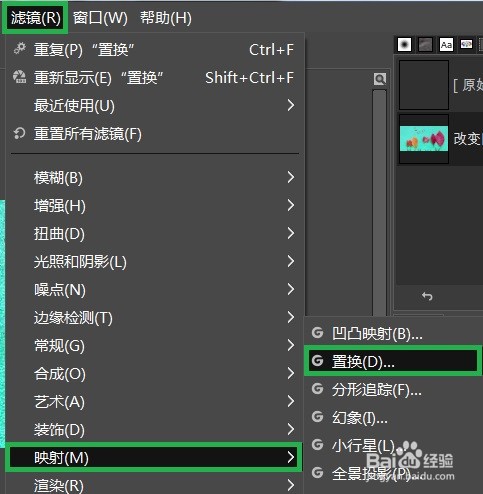Expand the 边缘检测(T) submenu
The height and width of the screenshot is (494, 483).
tap(155, 318)
